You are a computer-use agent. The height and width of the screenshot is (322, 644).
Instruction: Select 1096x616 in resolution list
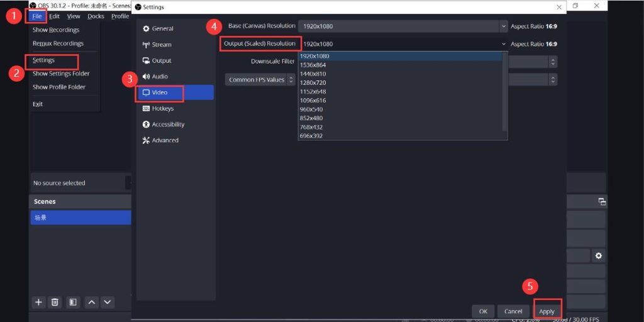click(400, 101)
